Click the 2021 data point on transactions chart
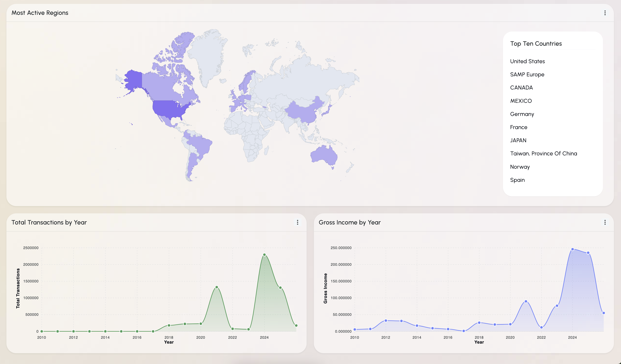This screenshot has width=621, height=364. 217,287
